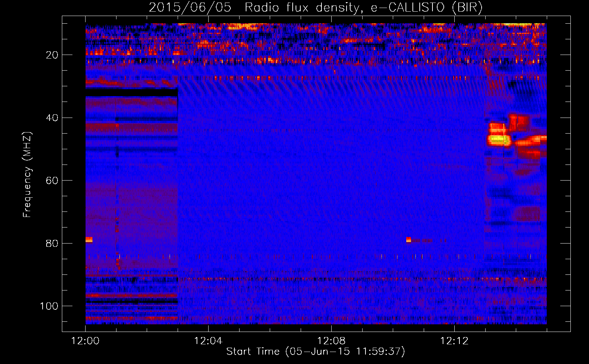Click the 12:12 time tick label
Image resolution: width=589 pixels, height=364 pixels.
pyautogui.click(x=454, y=341)
